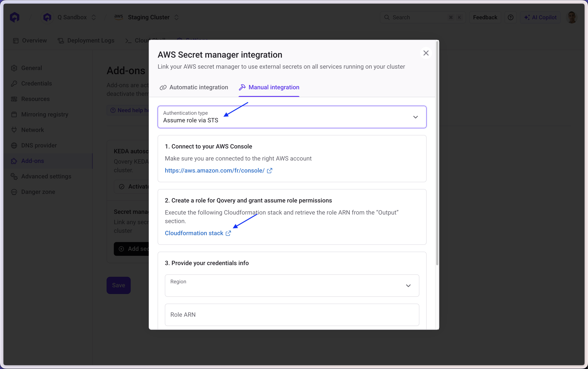Click the Advanced settings gears icon
Viewport: 588px width, 369px height.
tap(14, 177)
